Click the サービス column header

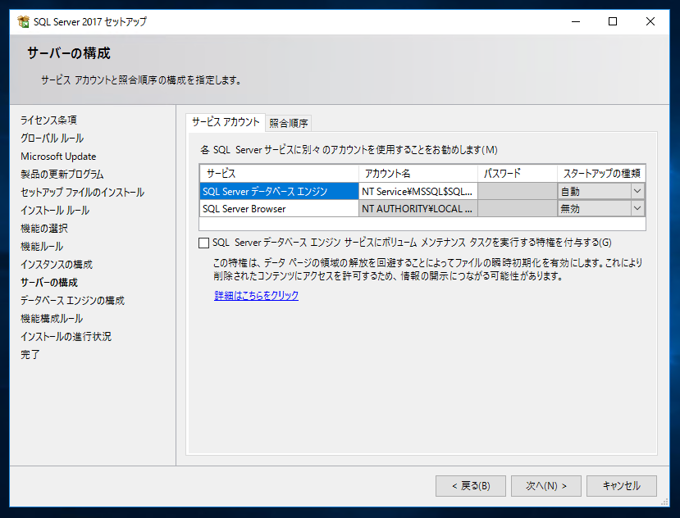tap(279, 174)
